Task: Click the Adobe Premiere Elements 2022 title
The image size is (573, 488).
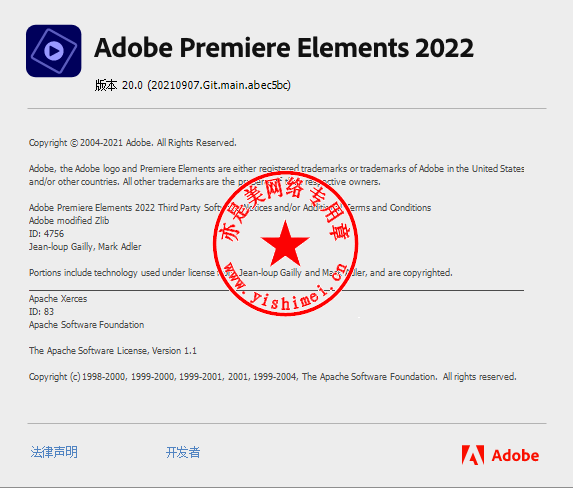Action: (284, 48)
